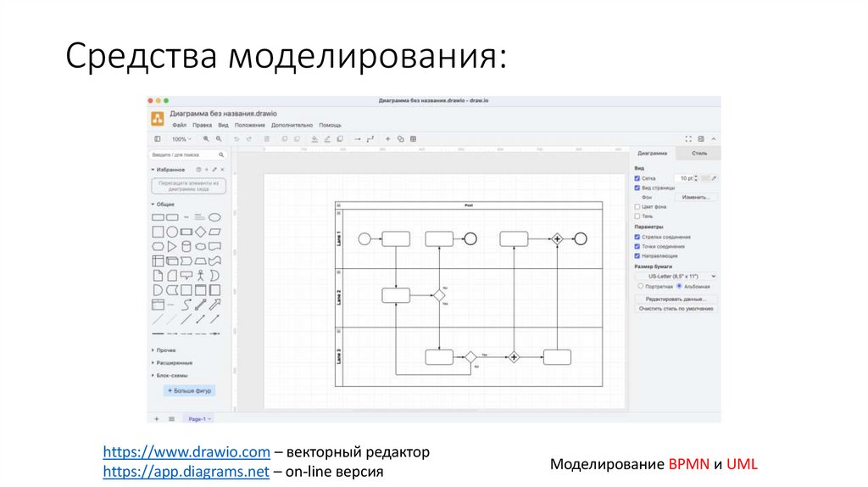Click the line color pencil icon
868x487 pixels.
click(327, 139)
